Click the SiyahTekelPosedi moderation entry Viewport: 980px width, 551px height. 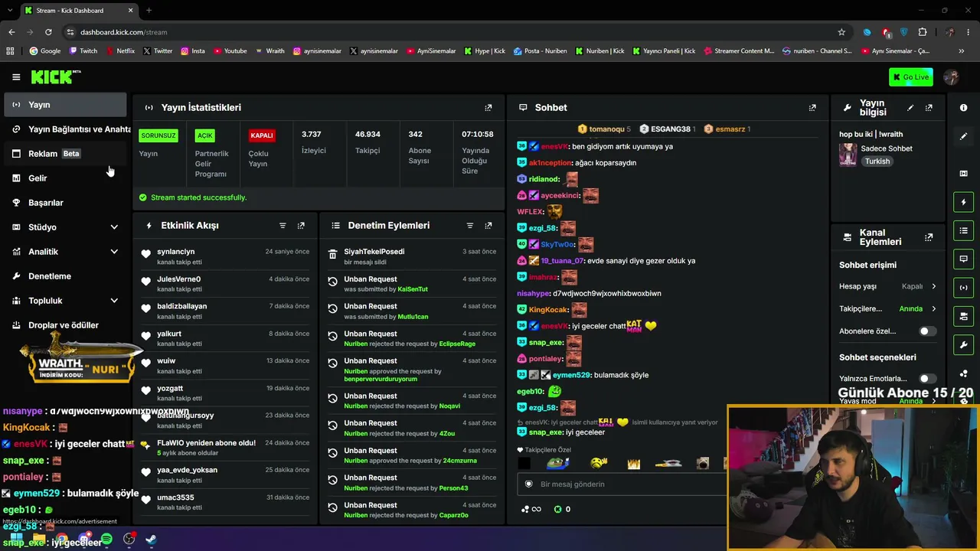click(413, 256)
